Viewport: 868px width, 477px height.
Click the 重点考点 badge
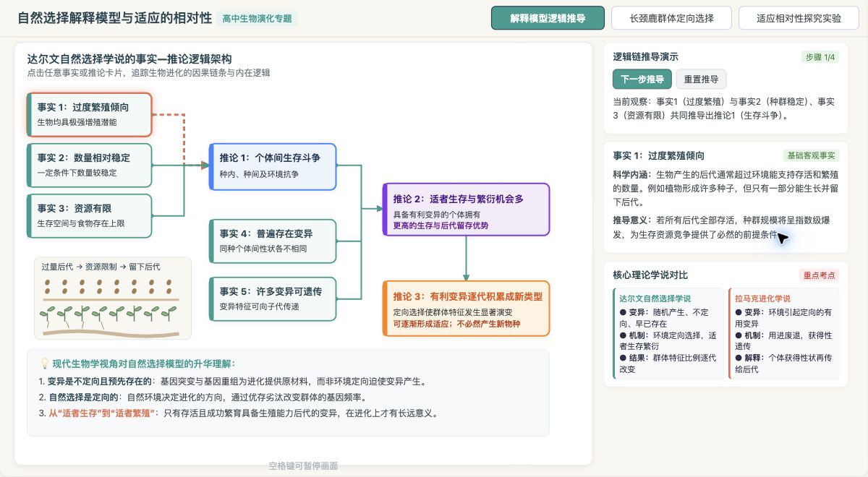point(820,275)
